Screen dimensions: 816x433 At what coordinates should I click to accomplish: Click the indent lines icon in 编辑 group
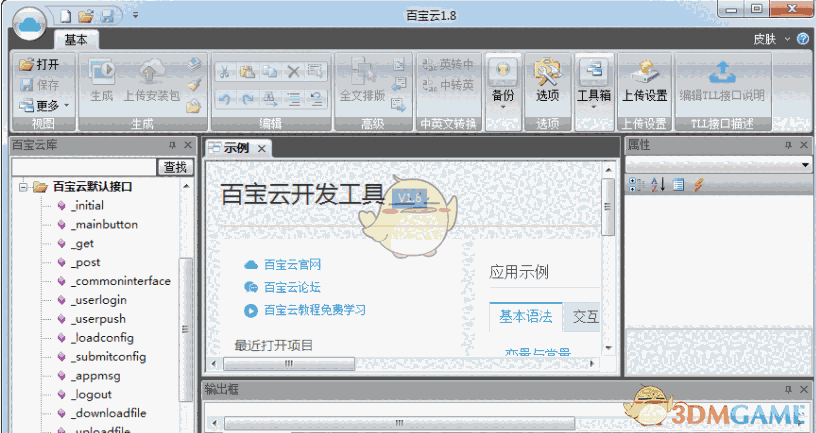point(293,98)
